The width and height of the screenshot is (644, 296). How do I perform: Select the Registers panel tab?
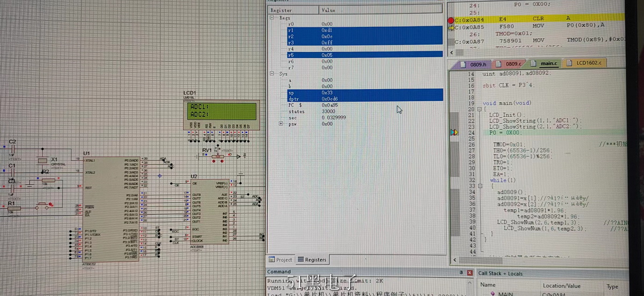point(312,259)
